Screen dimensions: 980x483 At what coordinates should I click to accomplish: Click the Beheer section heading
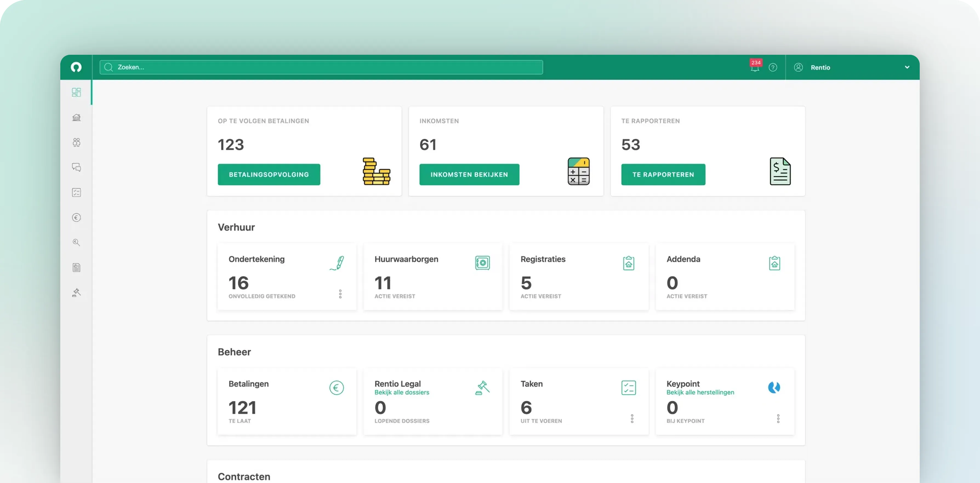tap(234, 352)
